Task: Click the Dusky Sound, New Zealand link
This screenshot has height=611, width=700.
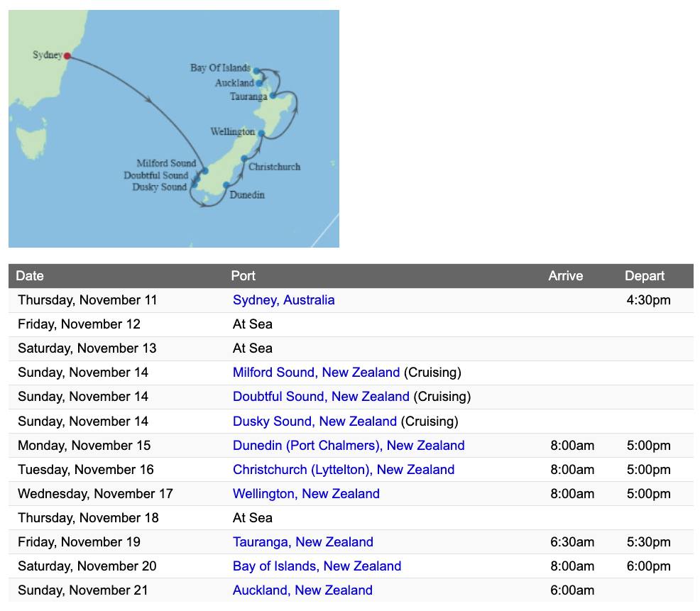Action: 315,422
